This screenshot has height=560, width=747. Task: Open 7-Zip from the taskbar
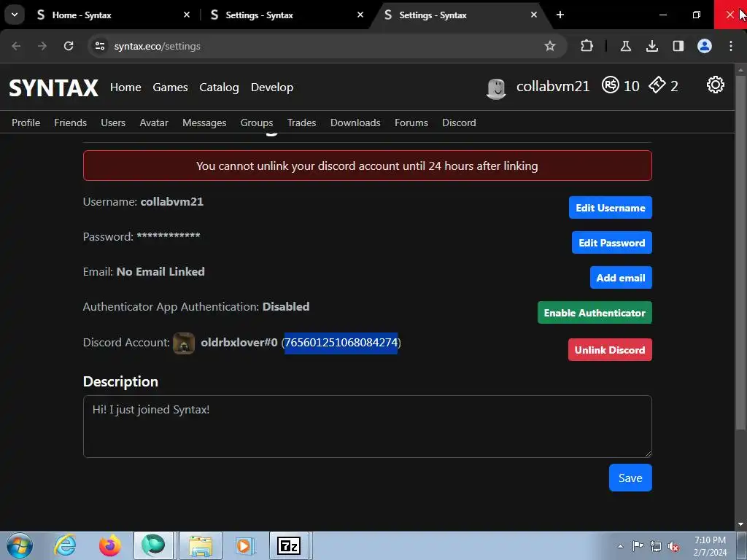[290, 545]
